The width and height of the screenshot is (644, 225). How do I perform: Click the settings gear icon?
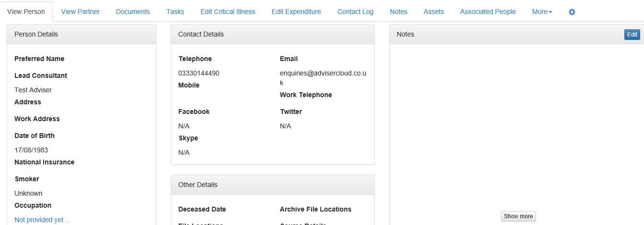point(572,12)
